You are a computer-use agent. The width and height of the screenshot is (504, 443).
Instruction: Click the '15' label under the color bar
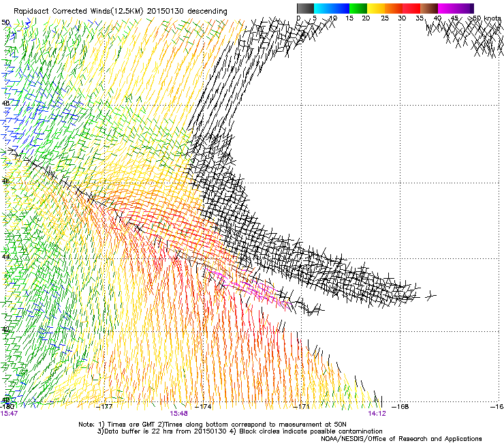[x=349, y=18]
